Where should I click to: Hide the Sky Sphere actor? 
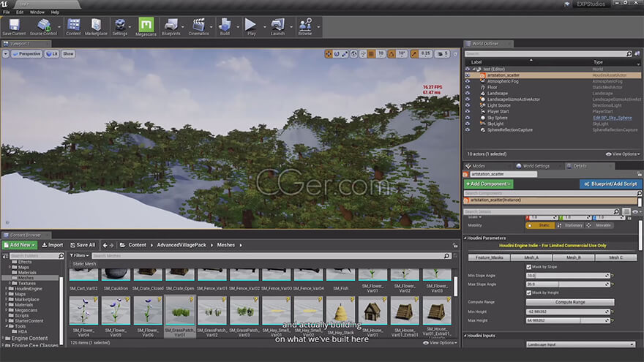tap(468, 118)
